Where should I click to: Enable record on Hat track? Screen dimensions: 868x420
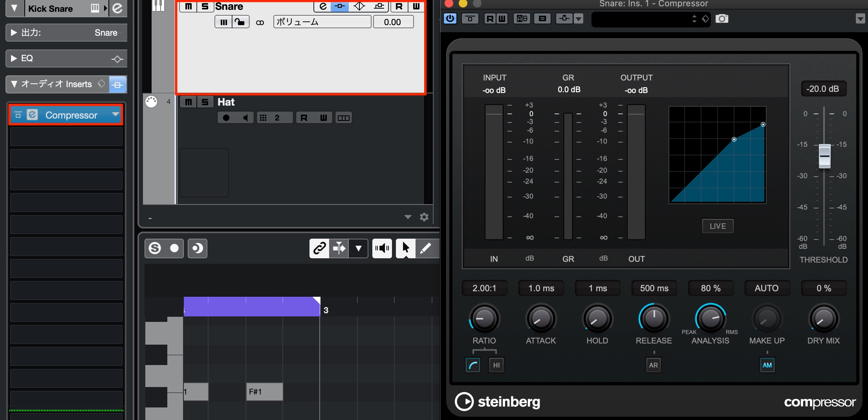[x=226, y=118]
